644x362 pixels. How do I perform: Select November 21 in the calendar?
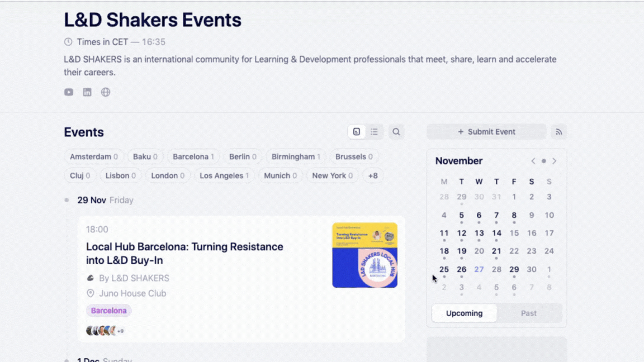tap(496, 251)
